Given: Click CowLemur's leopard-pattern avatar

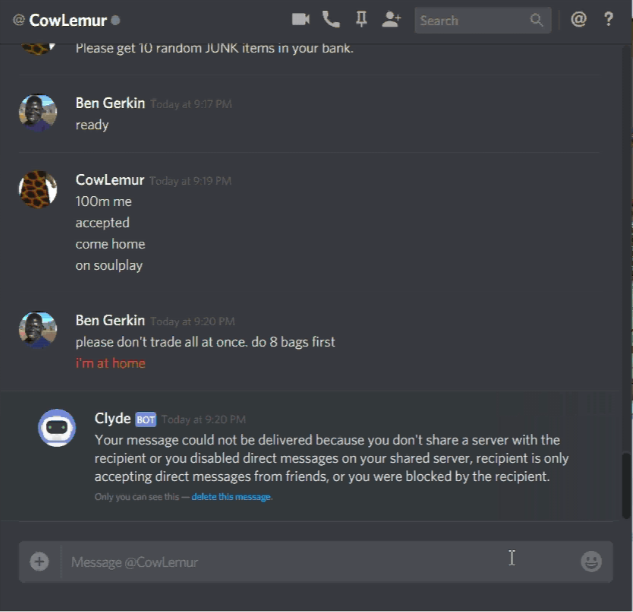Looking at the screenshot, I should click(x=38, y=189).
